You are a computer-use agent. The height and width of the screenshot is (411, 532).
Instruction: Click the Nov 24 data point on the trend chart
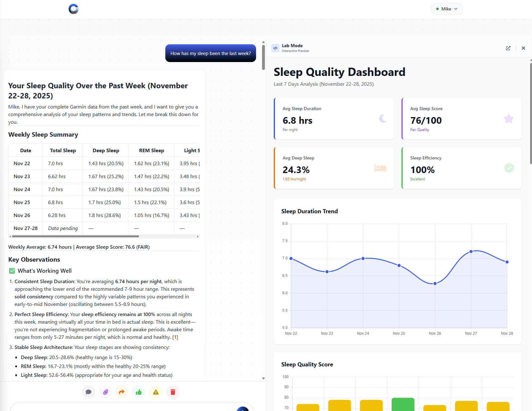click(363, 258)
